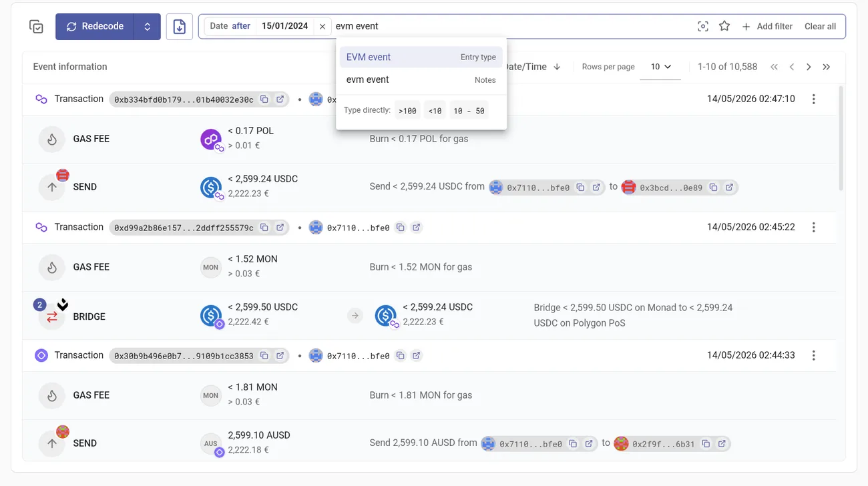
Task: Go to the last page of results
Action: [827, 67]
